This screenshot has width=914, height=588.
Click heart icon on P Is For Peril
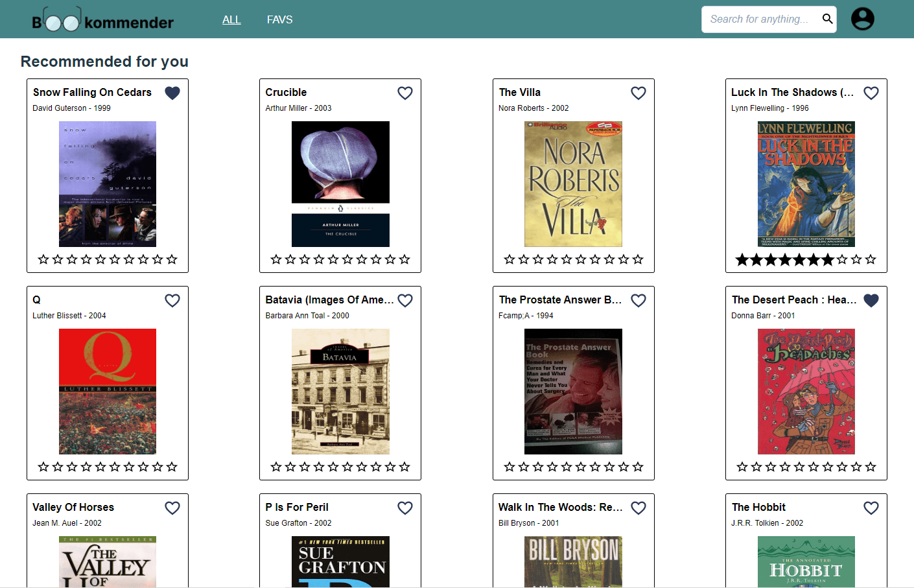tap(405, 508)
